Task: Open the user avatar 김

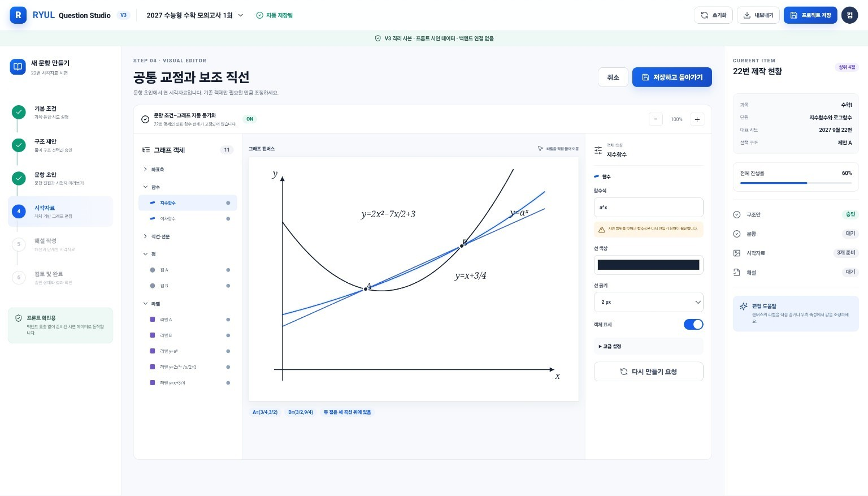Action: [x=849, y=15]
